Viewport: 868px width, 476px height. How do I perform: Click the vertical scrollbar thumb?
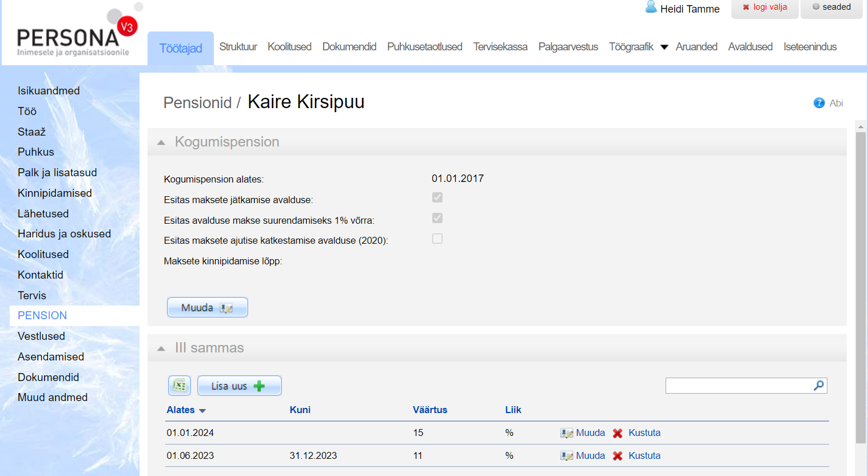861,286
